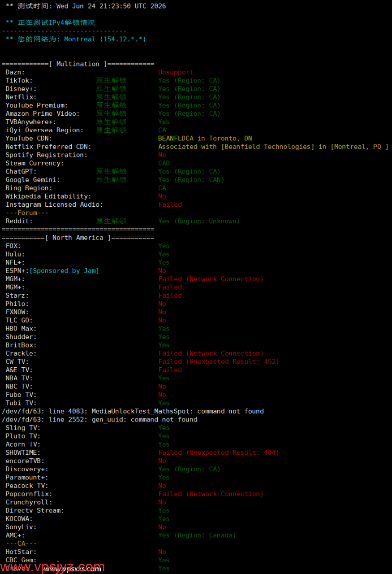Select the "A&E TV:" label
This screenshot has height=574, width=392.
coord(19,370)
